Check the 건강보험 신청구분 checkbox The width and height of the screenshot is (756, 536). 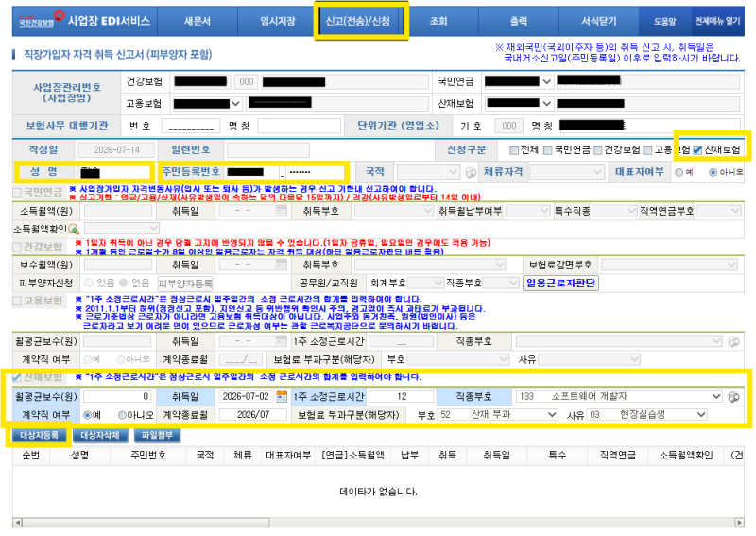click(x=598, y=150)
